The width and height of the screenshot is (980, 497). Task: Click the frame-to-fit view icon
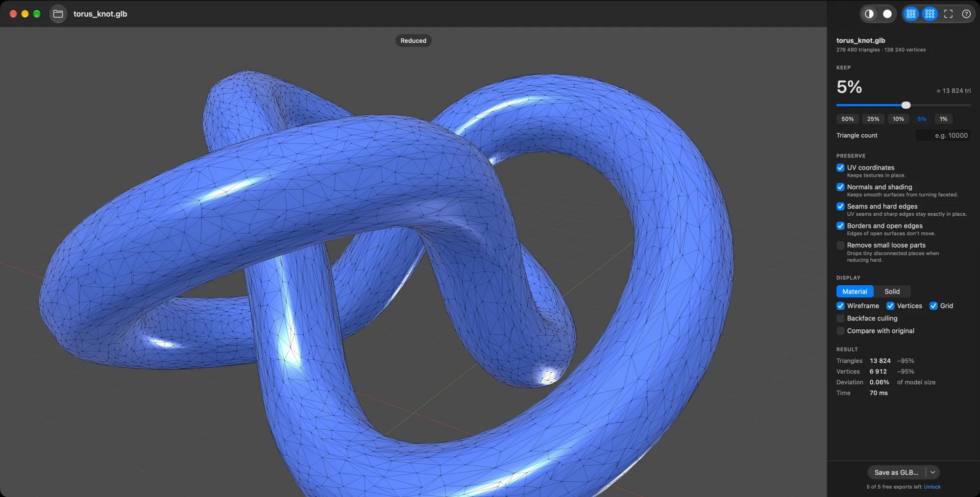coord(948,14)
